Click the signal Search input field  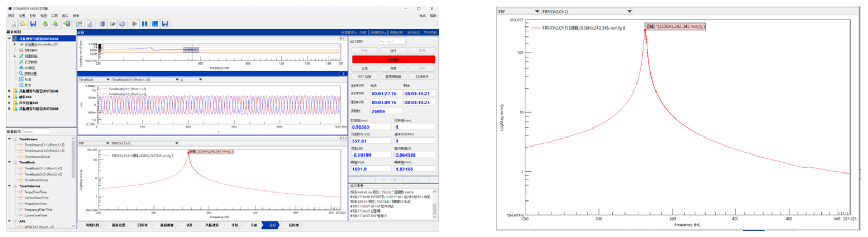35,132
